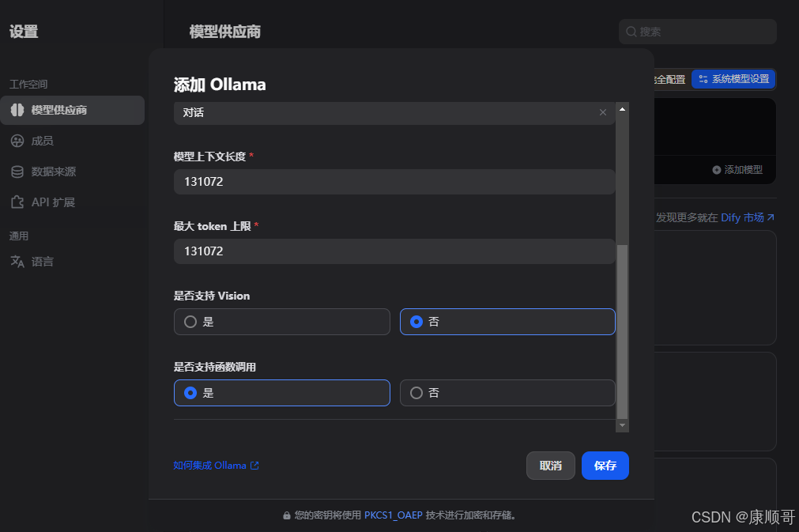Click the arrow icon after Dify 市场
This screenshot has height=532, width=799.
[x=771, y=217]
